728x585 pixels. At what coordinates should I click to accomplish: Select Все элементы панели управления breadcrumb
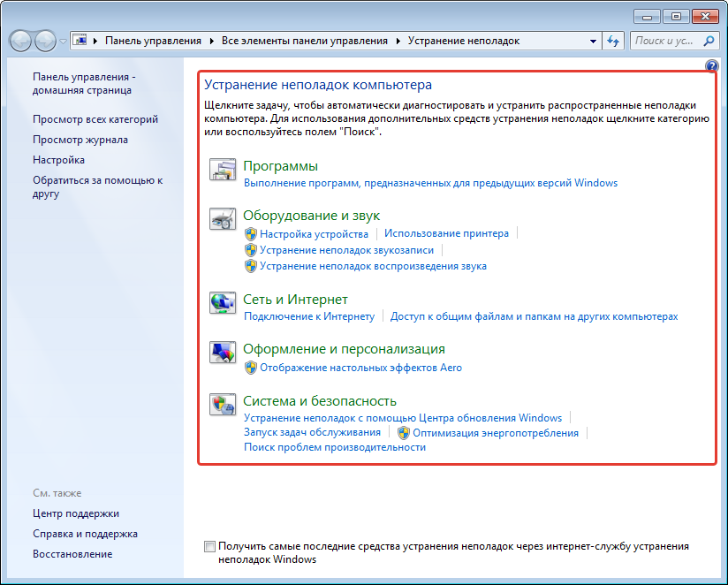point(305,41)
